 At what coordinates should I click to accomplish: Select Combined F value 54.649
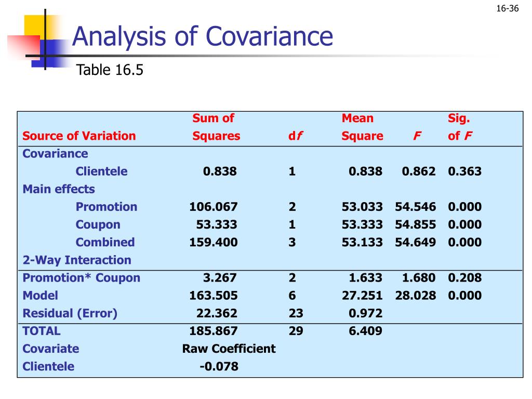point(415,242)
